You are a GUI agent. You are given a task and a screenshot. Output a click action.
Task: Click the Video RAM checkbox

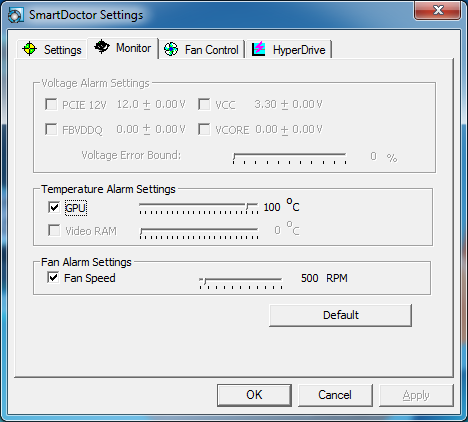pos(54,230)
